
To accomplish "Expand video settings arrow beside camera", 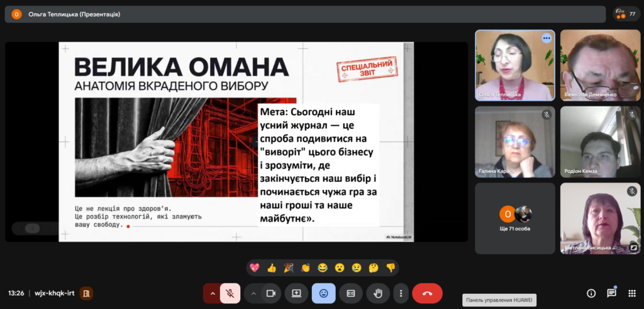I will (x=253, y=293).
